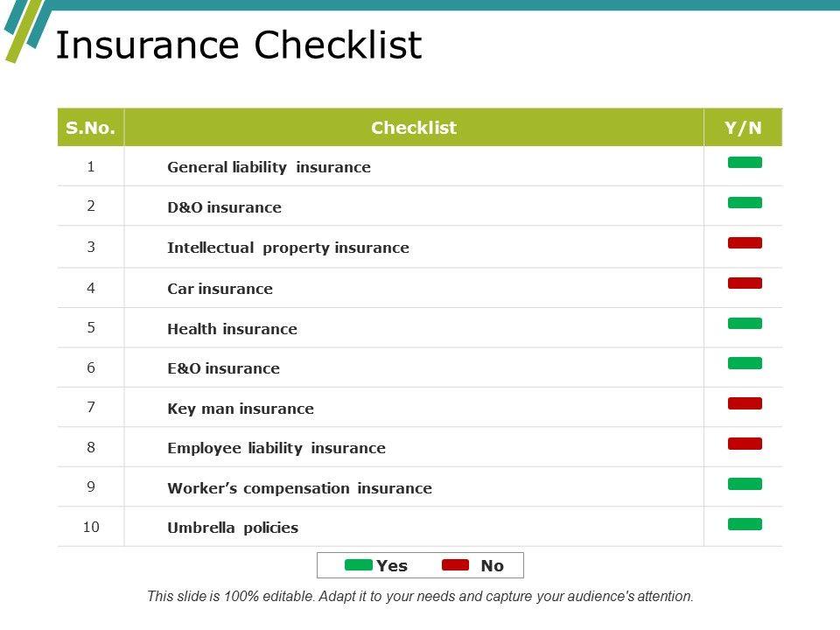Click green status bar for General liability insurance
This screenshot has width=840, height=630.
pos(745,163)
